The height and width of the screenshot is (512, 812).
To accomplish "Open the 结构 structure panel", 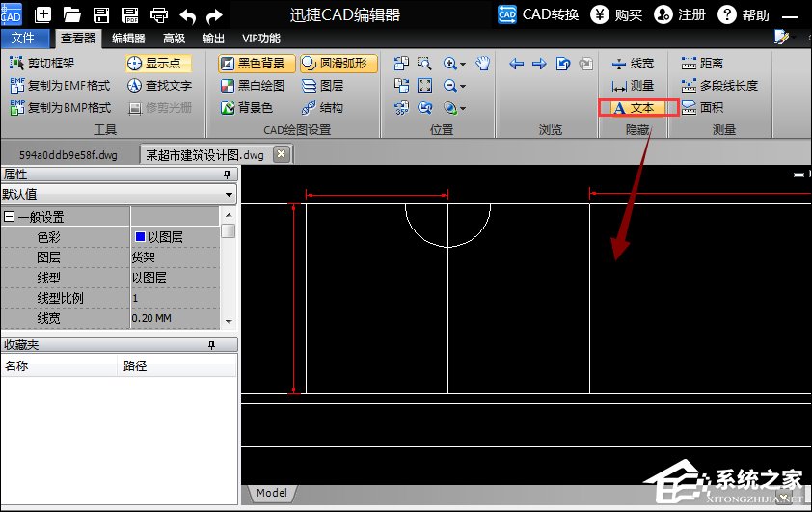I will [323, 108].
